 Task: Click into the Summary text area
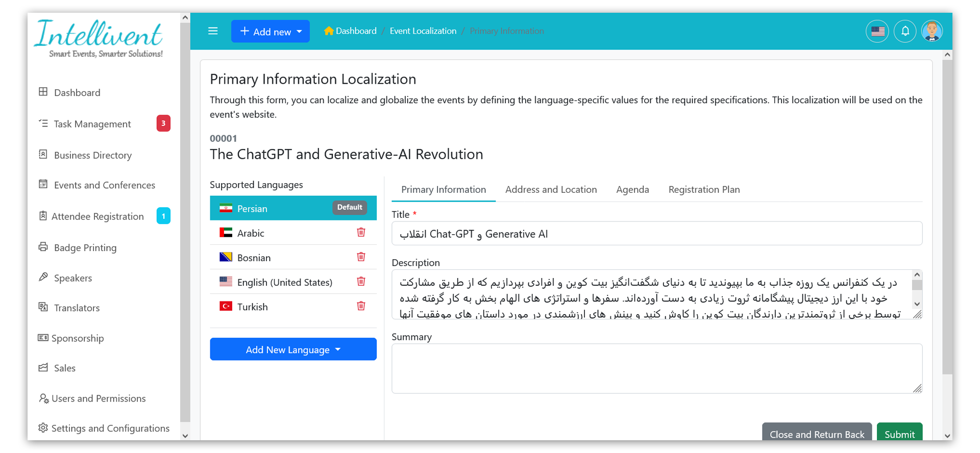pyautogui.click(x=657, y=368)
